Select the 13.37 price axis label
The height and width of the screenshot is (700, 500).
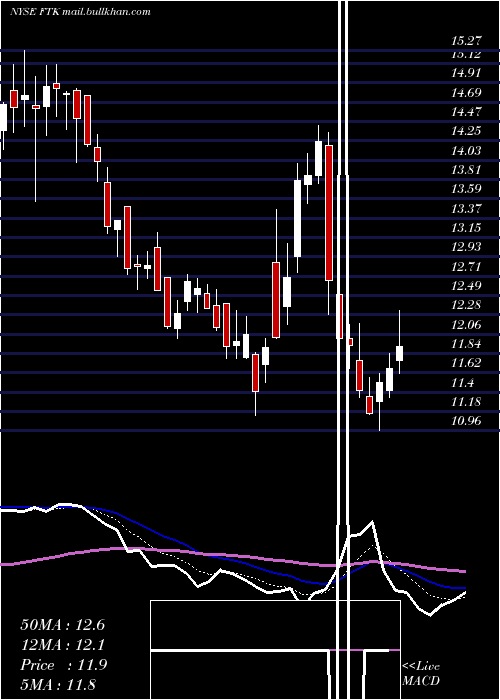point(466,208)
